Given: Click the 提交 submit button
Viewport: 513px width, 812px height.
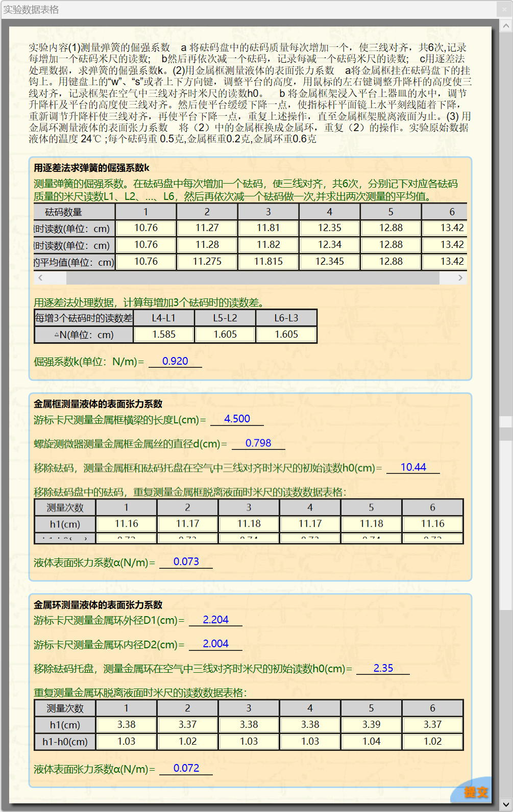Looking at the screenshot, I should (x=475, y=792).
